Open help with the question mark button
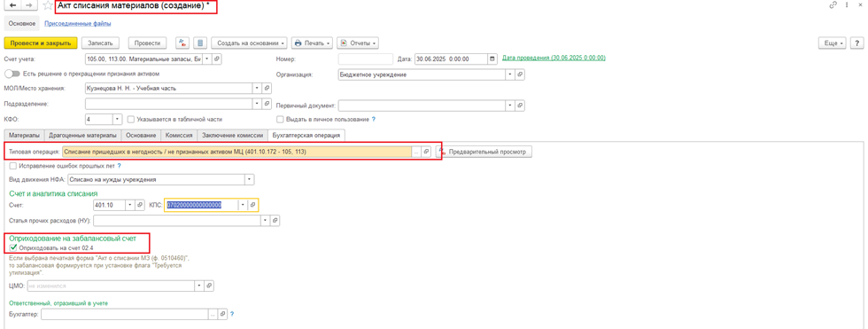The width and height of the screenshot is (868, 329). tap(857, 43)
